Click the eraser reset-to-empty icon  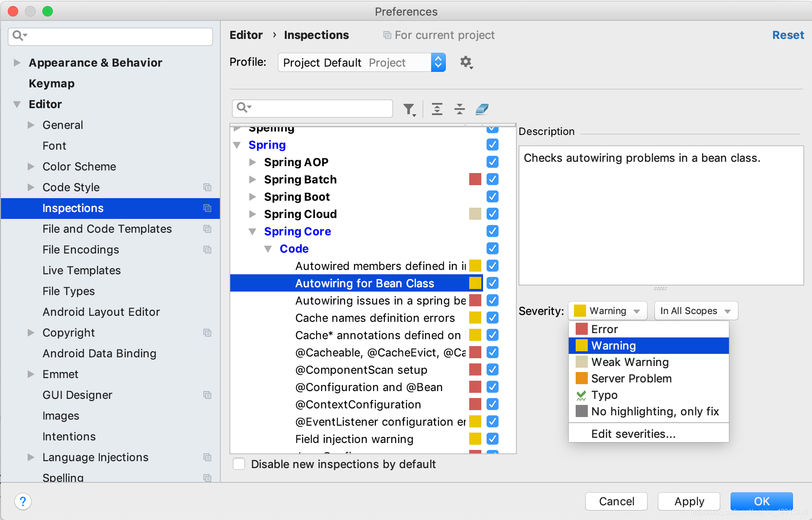click(482, 109)
